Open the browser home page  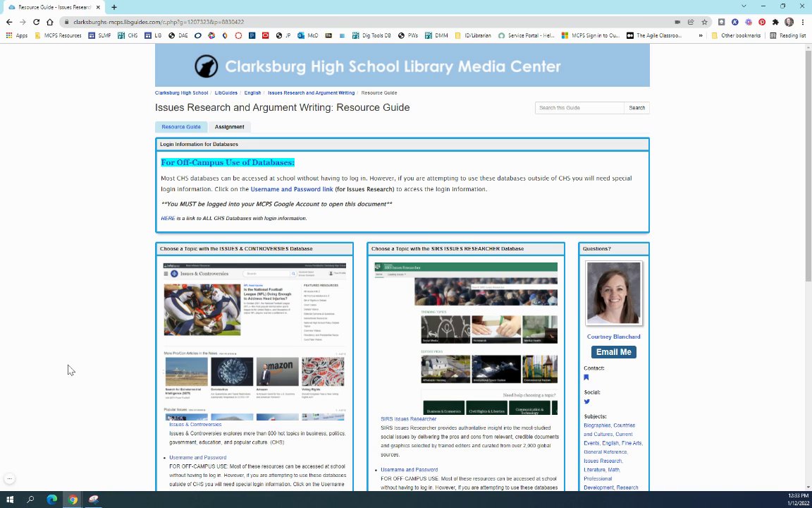[50, 22]
